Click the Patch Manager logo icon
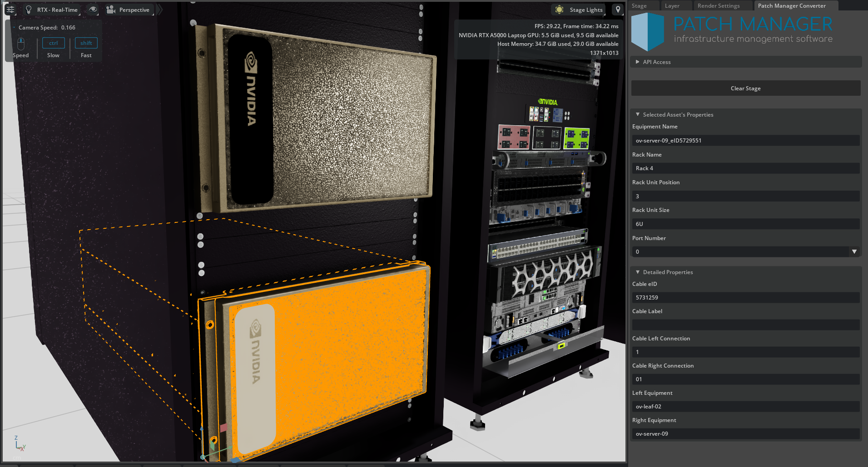The width and height of the screenshot is (868, 467). click(x=648, y=31)
